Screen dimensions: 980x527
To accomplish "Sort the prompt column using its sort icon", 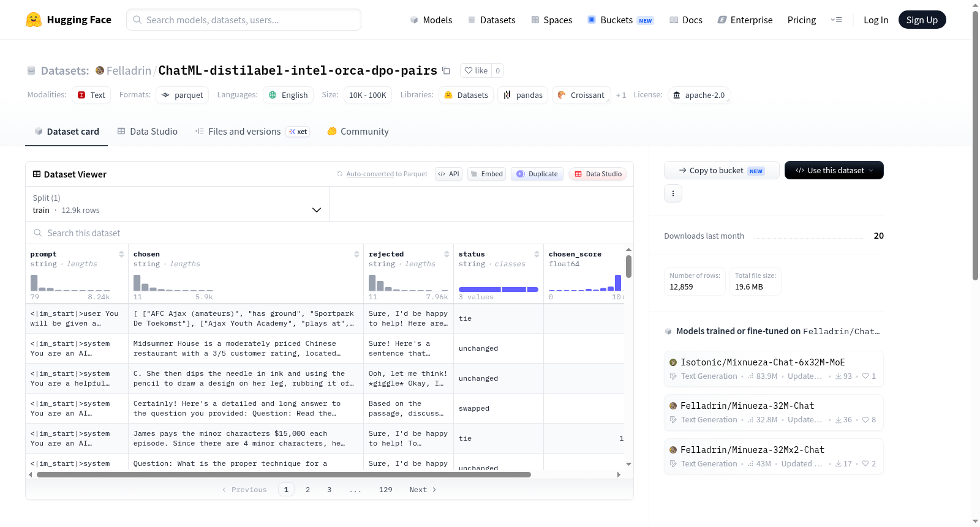I will (121, 254).
